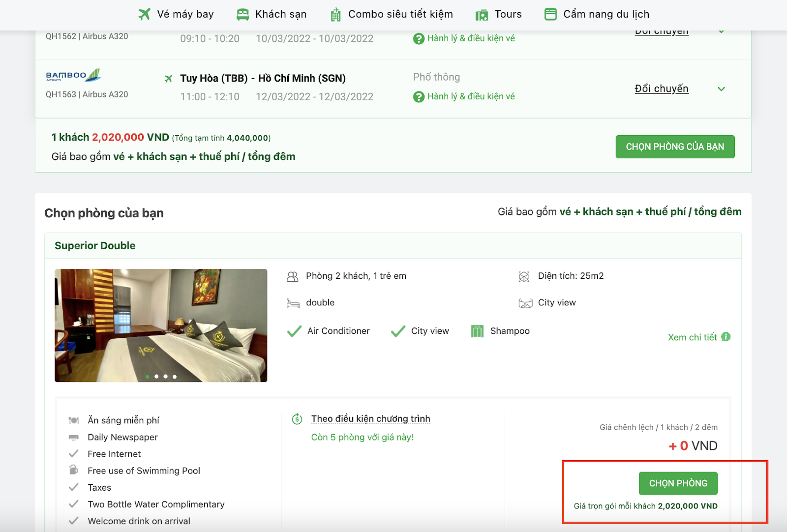Screen dimensions: 787x532
Task: Click the calendar icon beside Cẩm nang du lịch
Action: [550, 14]
